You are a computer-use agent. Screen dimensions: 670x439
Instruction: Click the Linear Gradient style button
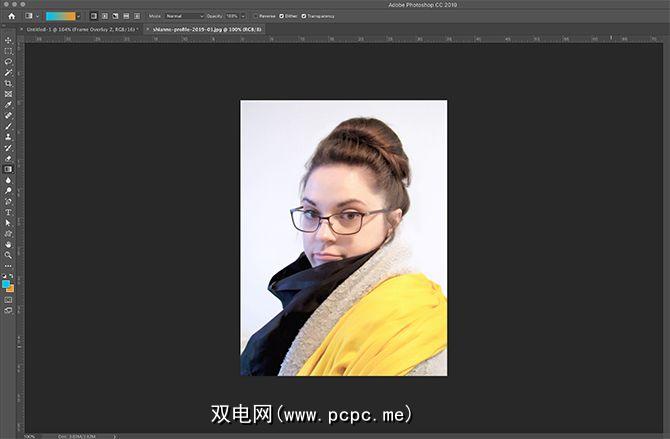pyautogui.click(x=94, y=16)
